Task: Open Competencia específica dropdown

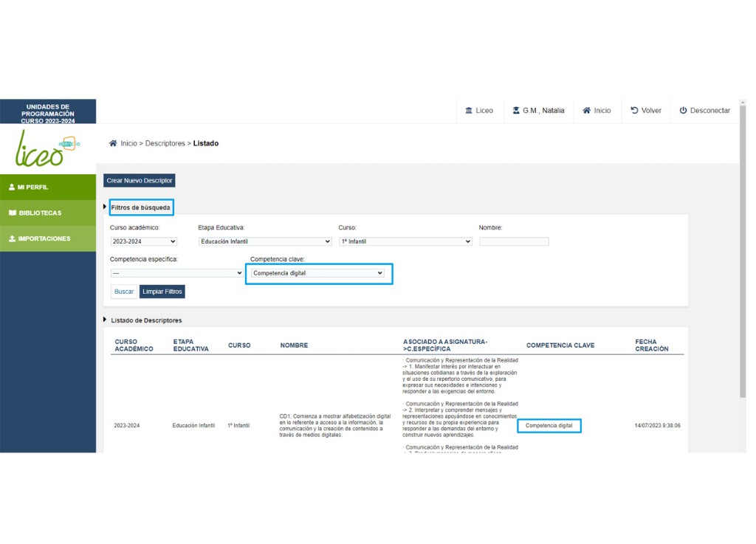Action: click(x=176, y=273)
